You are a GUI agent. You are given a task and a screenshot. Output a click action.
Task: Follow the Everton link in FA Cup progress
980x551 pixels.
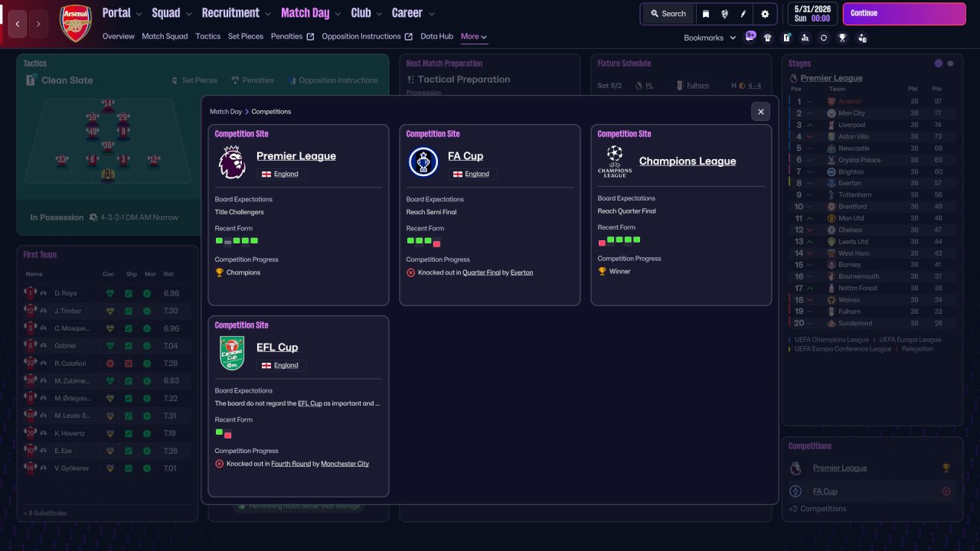522,272
